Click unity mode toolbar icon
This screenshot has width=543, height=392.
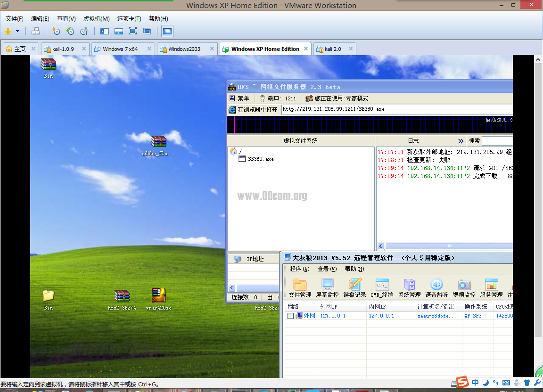click(x=147, y=31)
